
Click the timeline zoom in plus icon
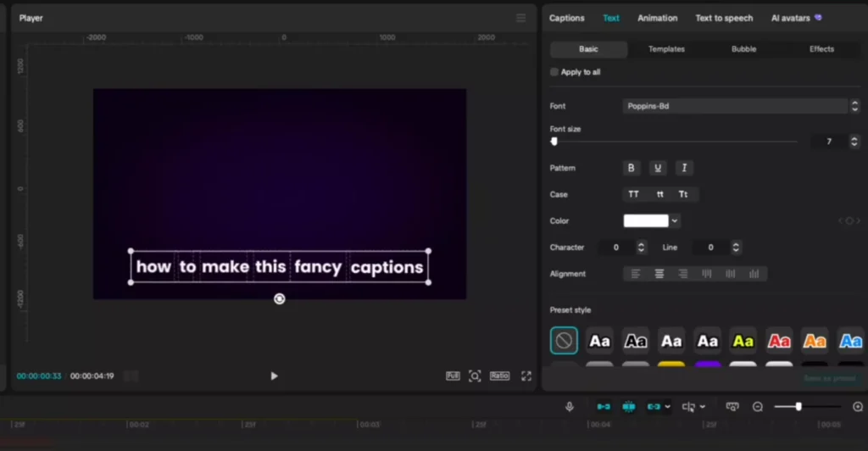pyautogui.click(x=857, y=407)
